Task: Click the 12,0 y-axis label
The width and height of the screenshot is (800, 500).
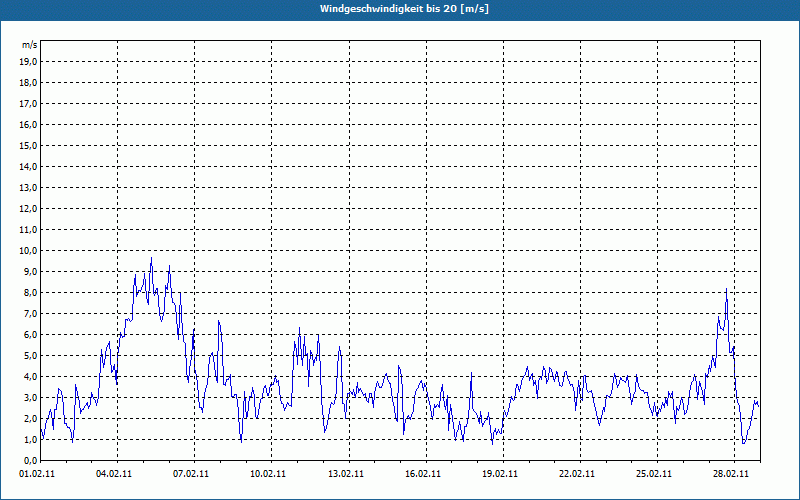Action: point(29,209)
